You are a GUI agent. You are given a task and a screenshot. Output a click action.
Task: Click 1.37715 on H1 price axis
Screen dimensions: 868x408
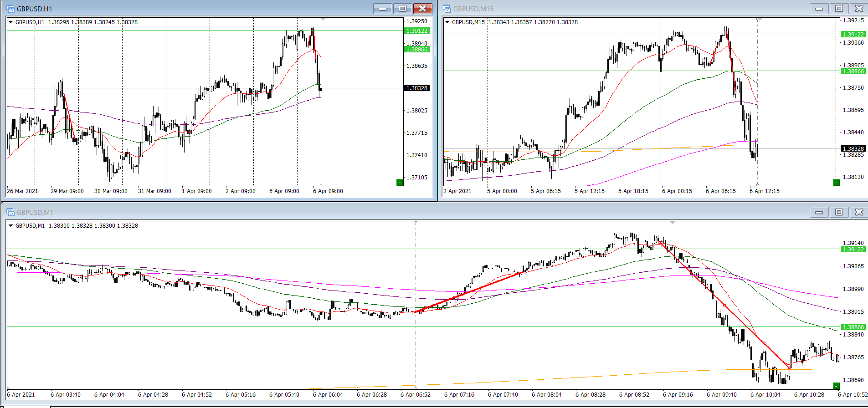point(417,133)
